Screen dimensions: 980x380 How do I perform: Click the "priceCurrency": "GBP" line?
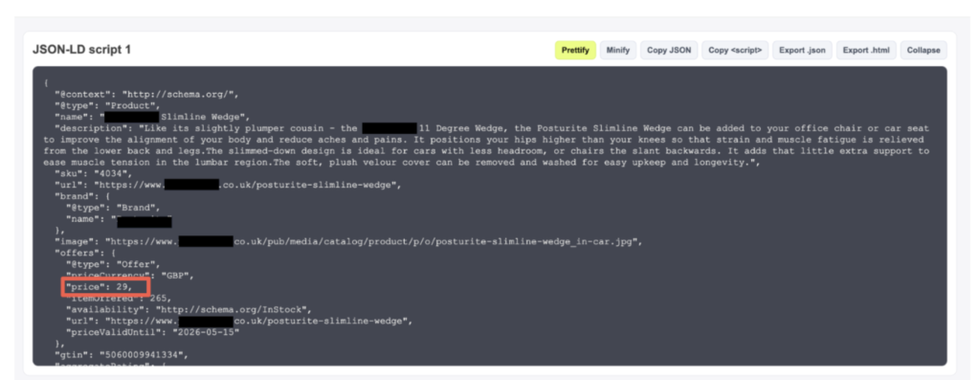click(x=130, y=276)
